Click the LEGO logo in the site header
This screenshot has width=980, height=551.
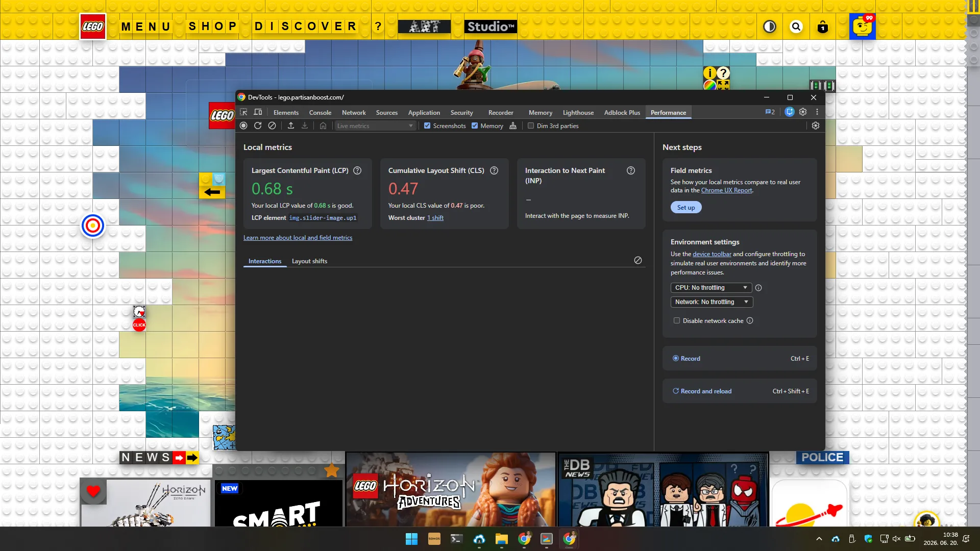(x=93, y=27)
